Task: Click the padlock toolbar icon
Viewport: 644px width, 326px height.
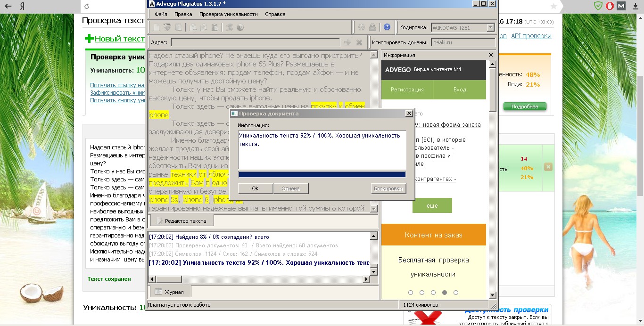Action: pyautogui.click(x=372, y=27)
